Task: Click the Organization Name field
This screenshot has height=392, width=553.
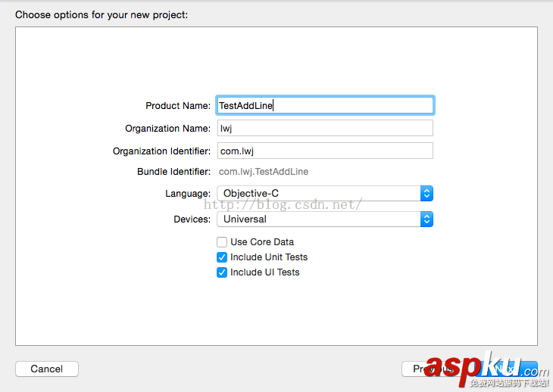Action: (x=325, y=128)
